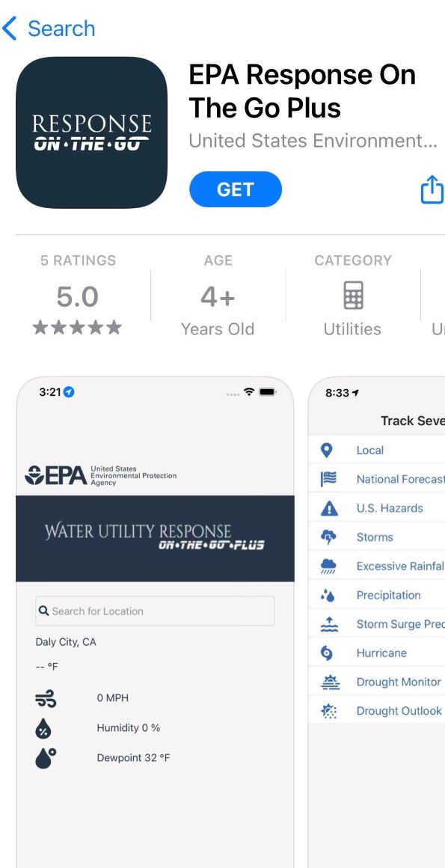The width and height of the screenshot is (445, 868).
Task: Tap the Response On The Go app icon
Action: coord(92,133)
